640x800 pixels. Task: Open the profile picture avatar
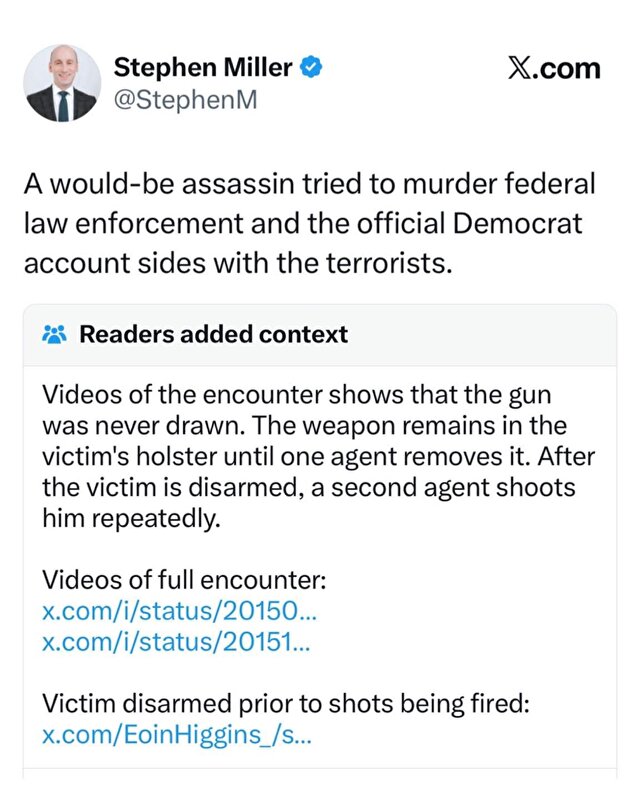tap(62, 84)
